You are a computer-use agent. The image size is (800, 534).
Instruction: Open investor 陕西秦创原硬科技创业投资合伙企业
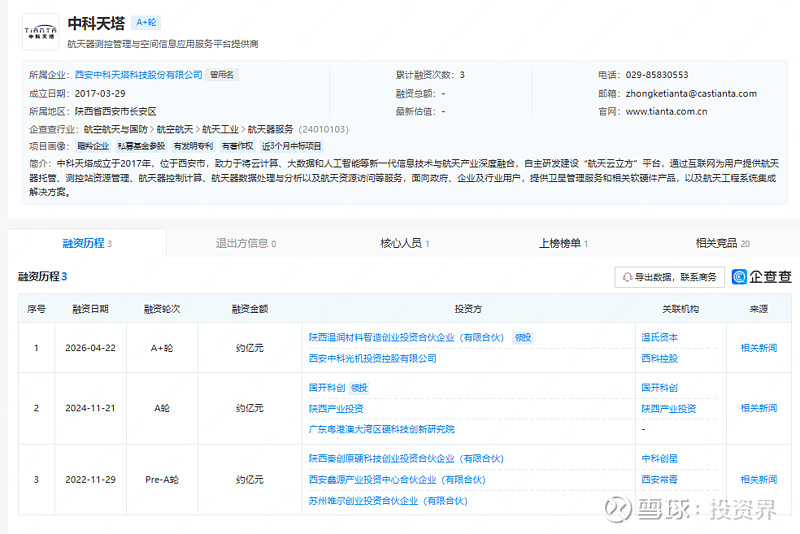406,459
